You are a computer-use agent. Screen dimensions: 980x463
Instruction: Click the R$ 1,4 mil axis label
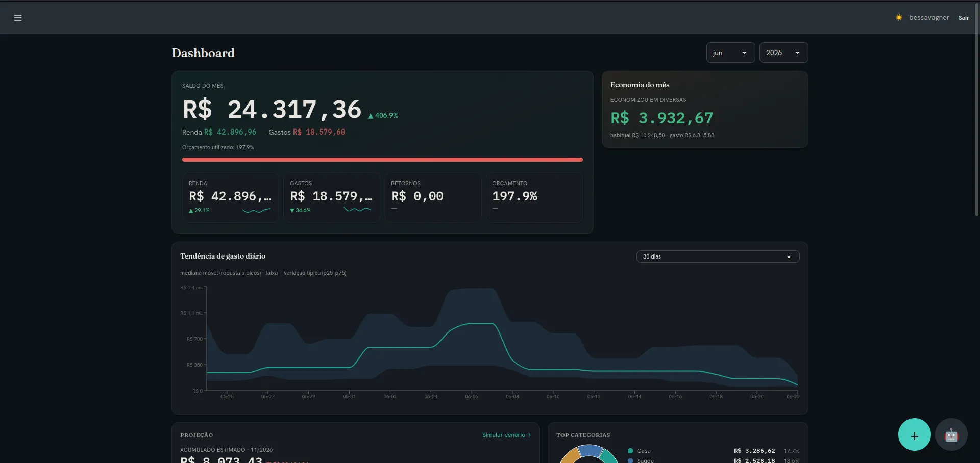pyautogui.click(x=191, y=288)
